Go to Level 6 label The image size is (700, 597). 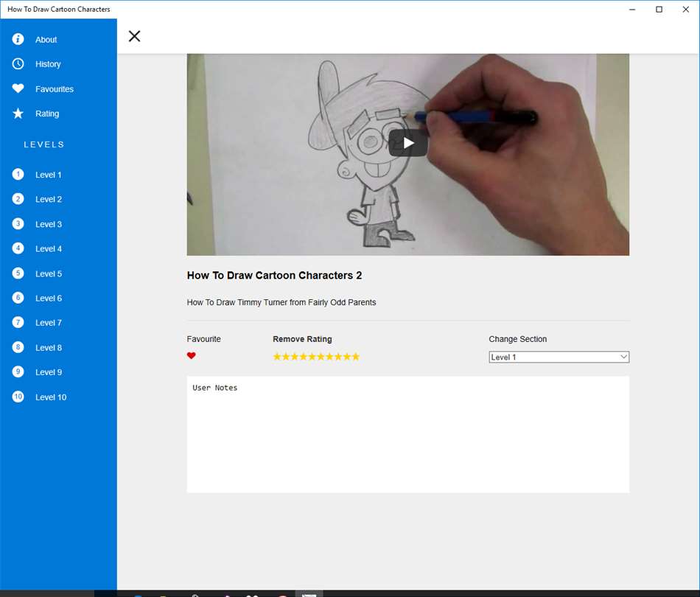48,298
